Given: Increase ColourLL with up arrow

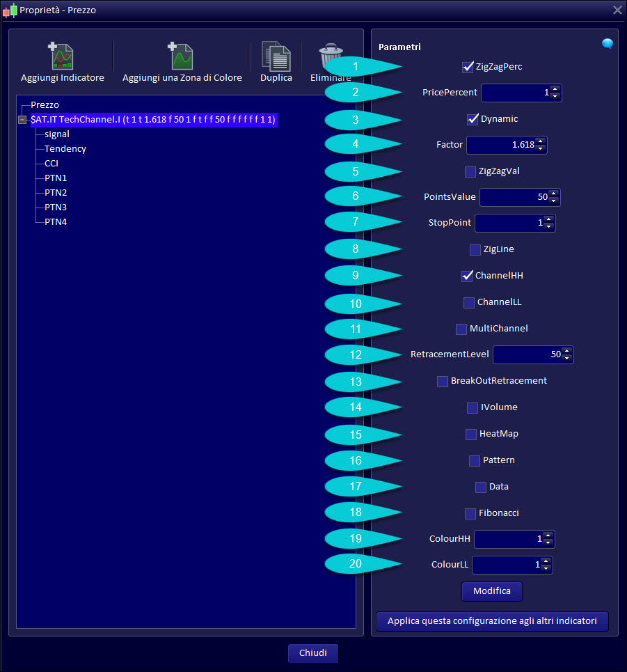Looking at the screenshot, I should click(x=546, y=561).
